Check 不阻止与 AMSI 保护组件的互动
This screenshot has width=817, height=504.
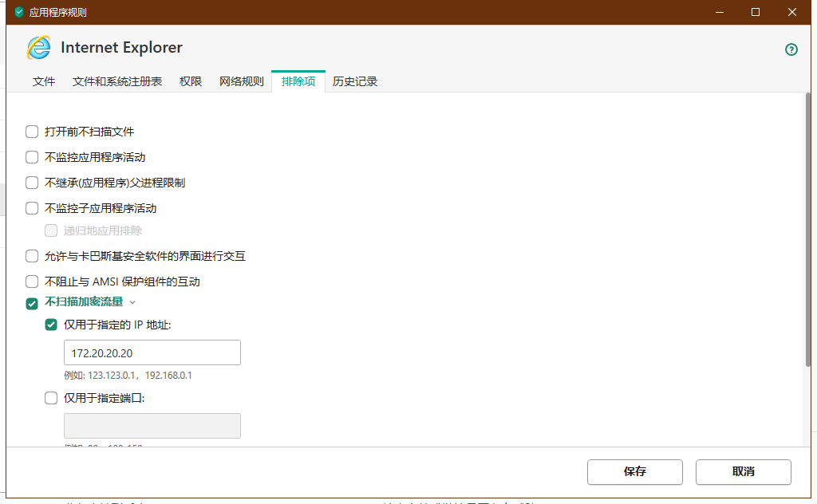[32, 282]
